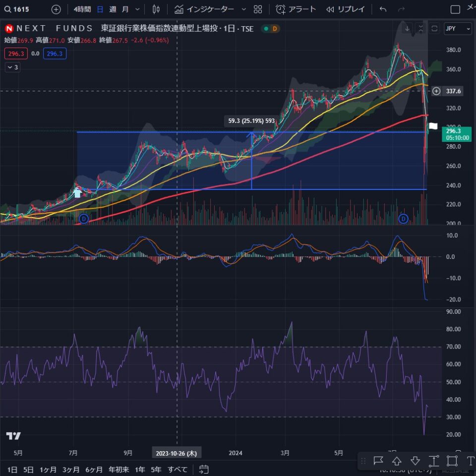
Task: Grab the drawing favorites toolbar handle
Action: (363, 461)
